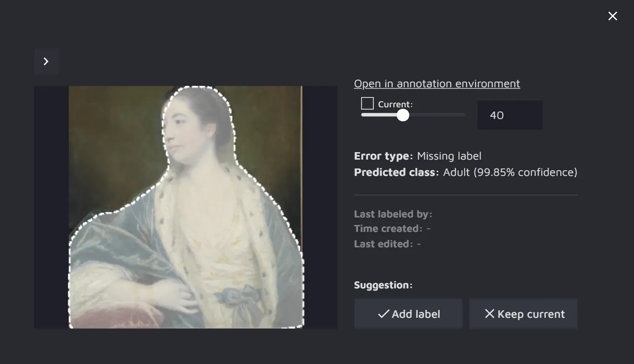
Task: Click the right end of the slider track
Action: [x=463, y=115]
